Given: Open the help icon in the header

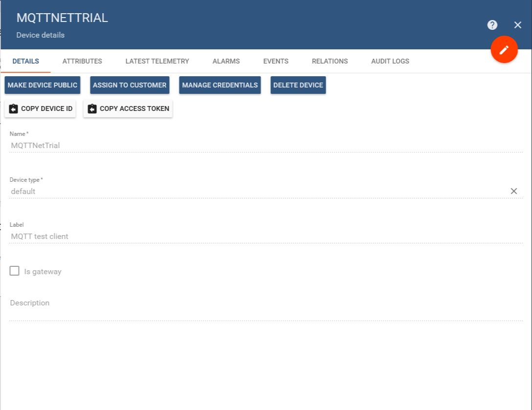Looking at the screenshot, I should coord(492,25).
